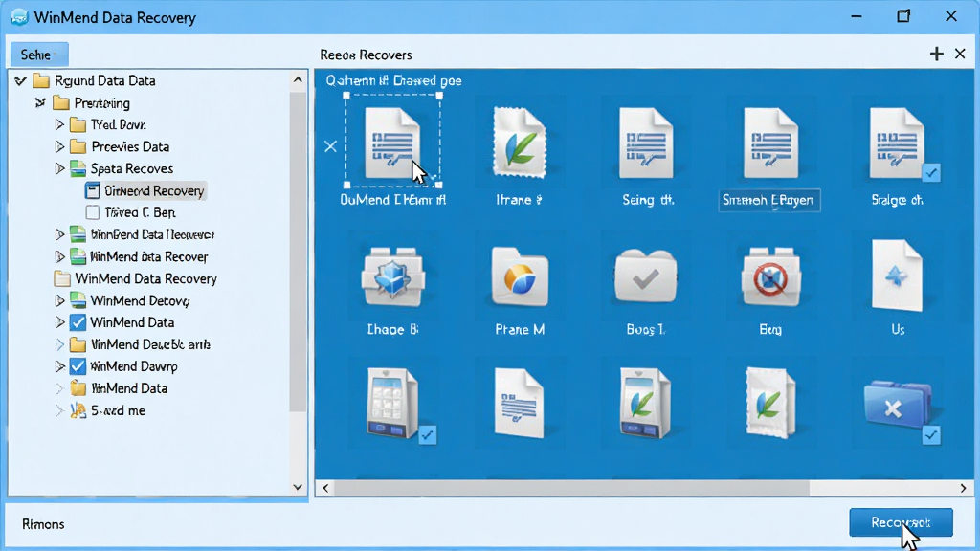Expand the WinMend Deuebk anh folder

coord(59,344)
